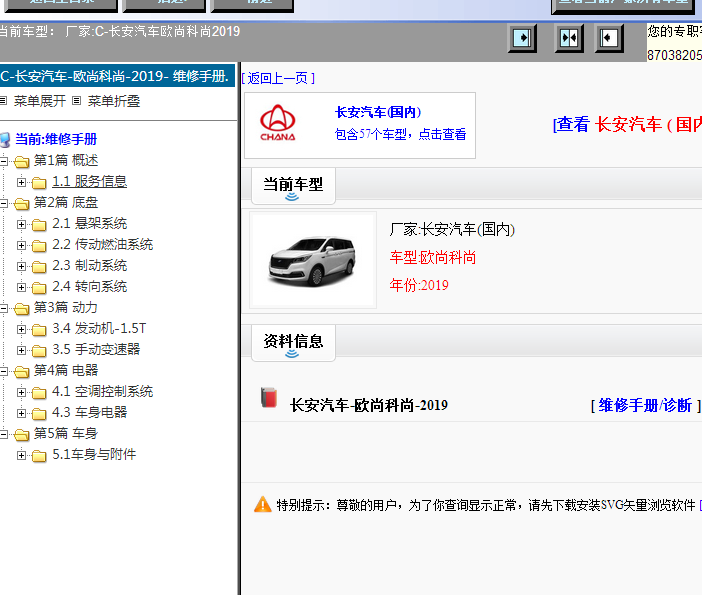Click the white minivan thumbnail
Viewport: 702px width, 595px height.
pyautogui.click(x=313, y=261)
